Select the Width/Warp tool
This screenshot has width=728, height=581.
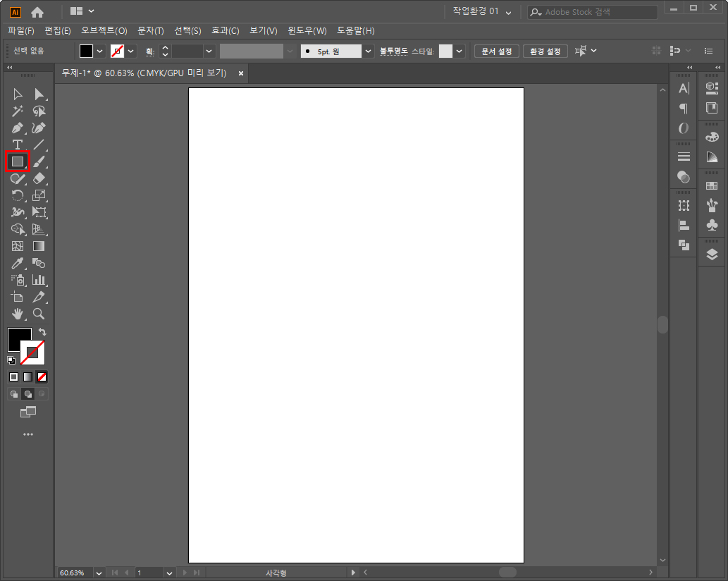pyautogui.click(x=18, y=212)
